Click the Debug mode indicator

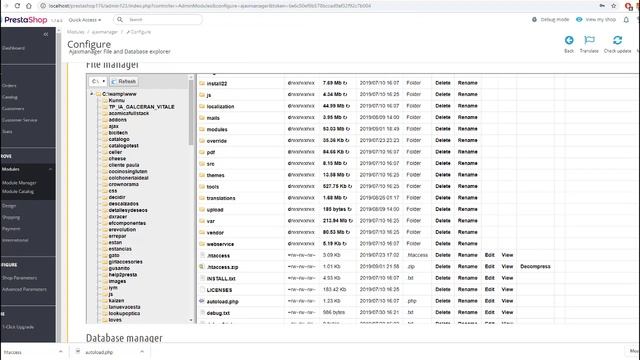pyautogui.click(x=551, y=20)
